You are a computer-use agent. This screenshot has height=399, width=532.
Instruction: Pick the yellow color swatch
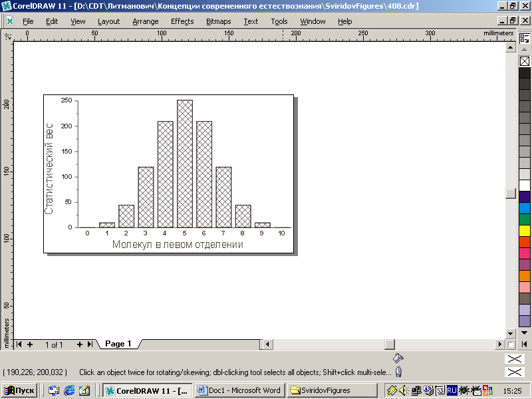point(524,231)
